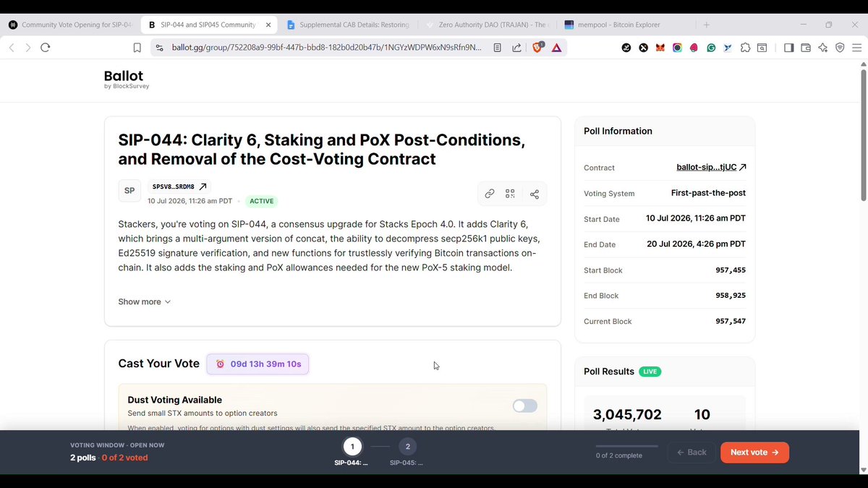Expand Show more description
This screenshot has height=488, width=868.
145,301
